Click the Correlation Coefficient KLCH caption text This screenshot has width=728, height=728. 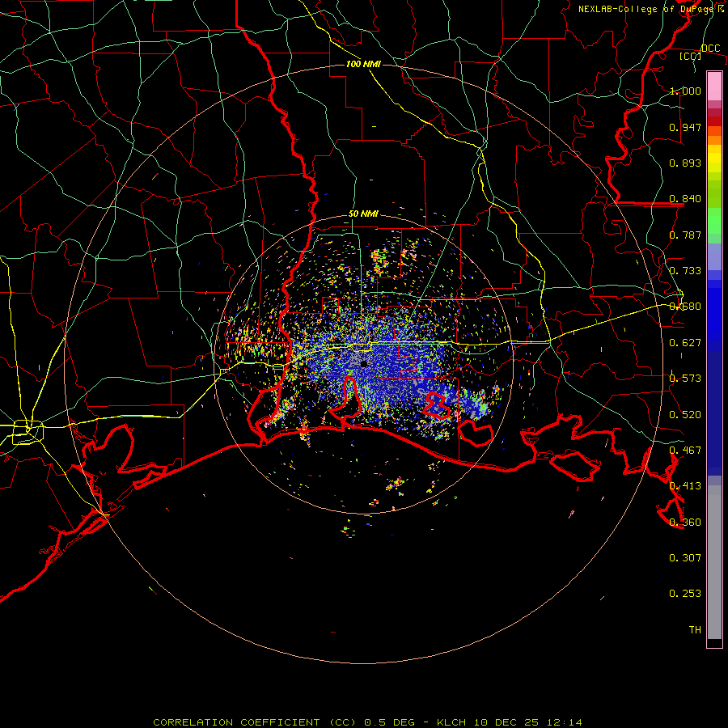tap(368, 722)
